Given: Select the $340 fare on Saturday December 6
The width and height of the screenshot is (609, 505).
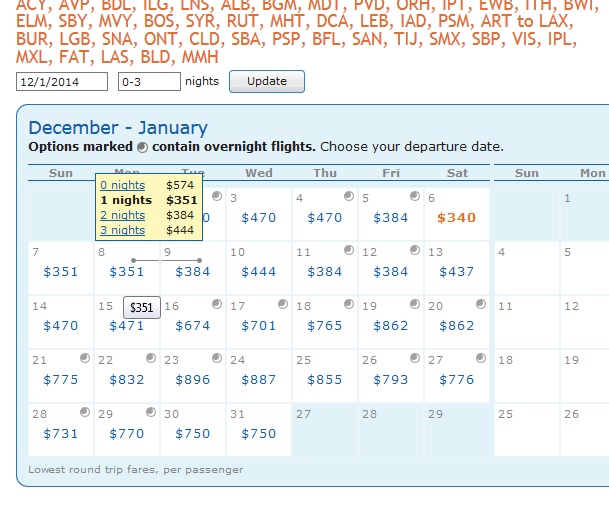Looking at the screenshot, I should pyautogui.click(x=457, y=217).
